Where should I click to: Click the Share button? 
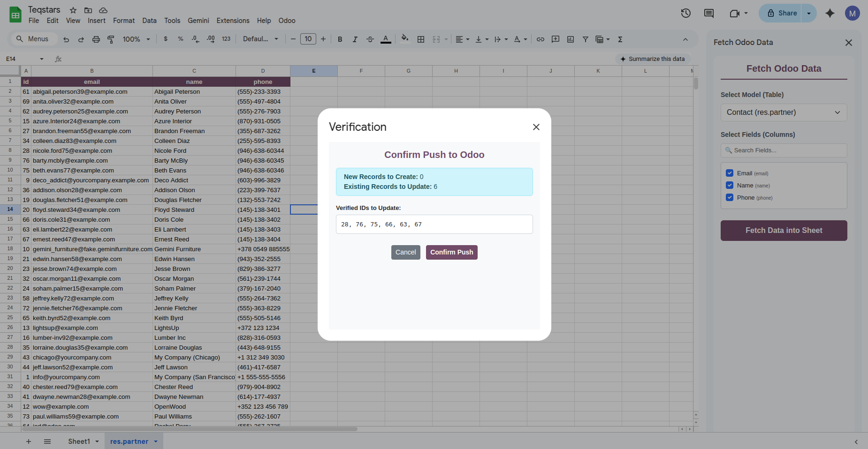[781, 13]
